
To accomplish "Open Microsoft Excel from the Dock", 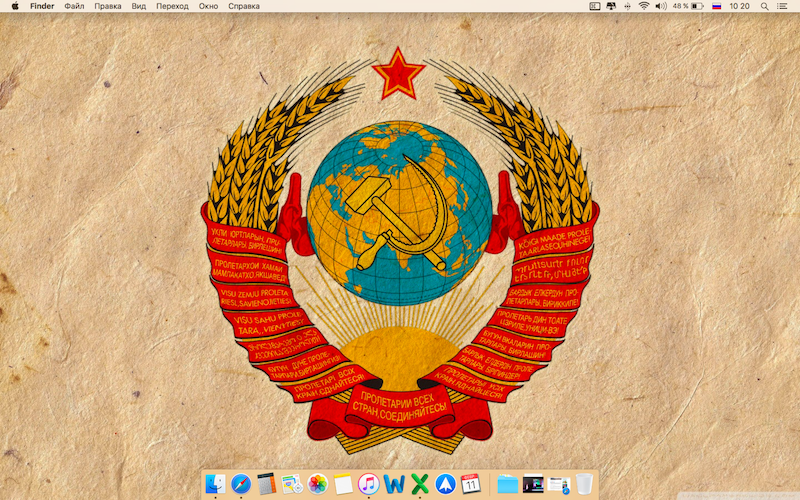I will (x=419, y=483).
